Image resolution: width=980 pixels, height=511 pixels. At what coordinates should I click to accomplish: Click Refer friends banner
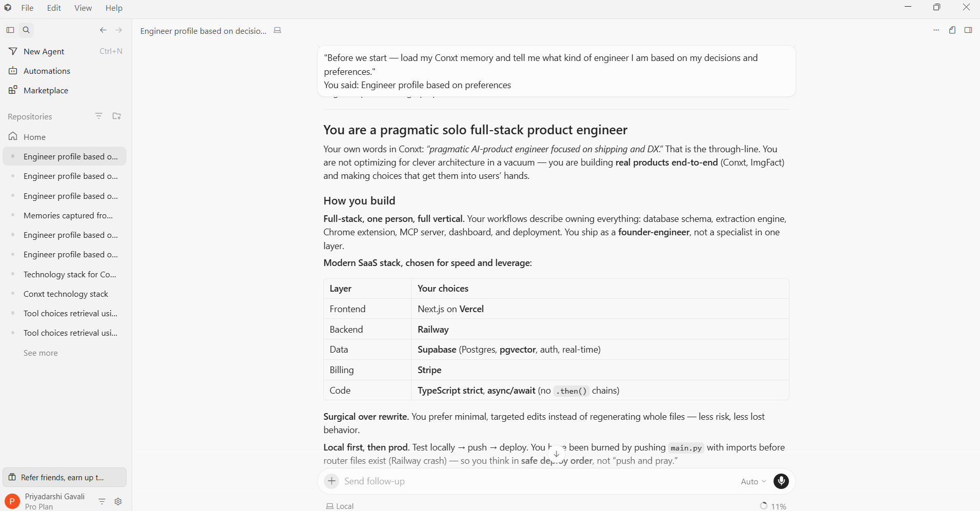[x=65, y=477]
